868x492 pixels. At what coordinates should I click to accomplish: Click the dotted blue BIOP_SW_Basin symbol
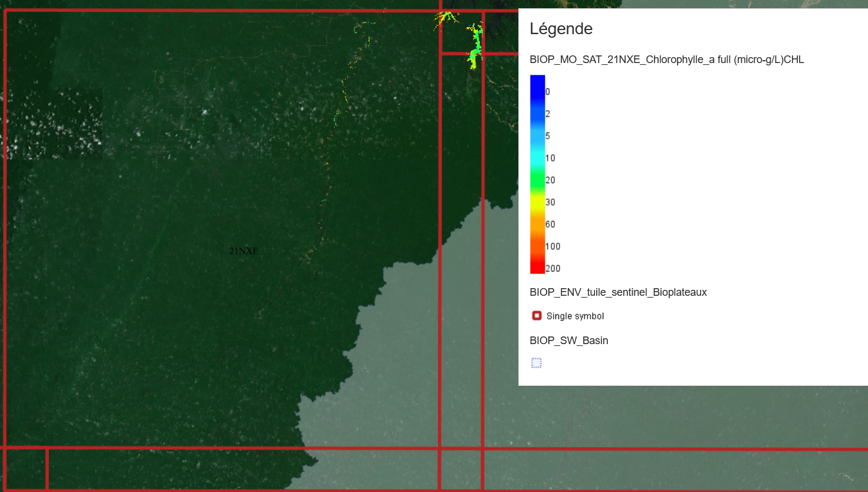(x=536, y=363)
